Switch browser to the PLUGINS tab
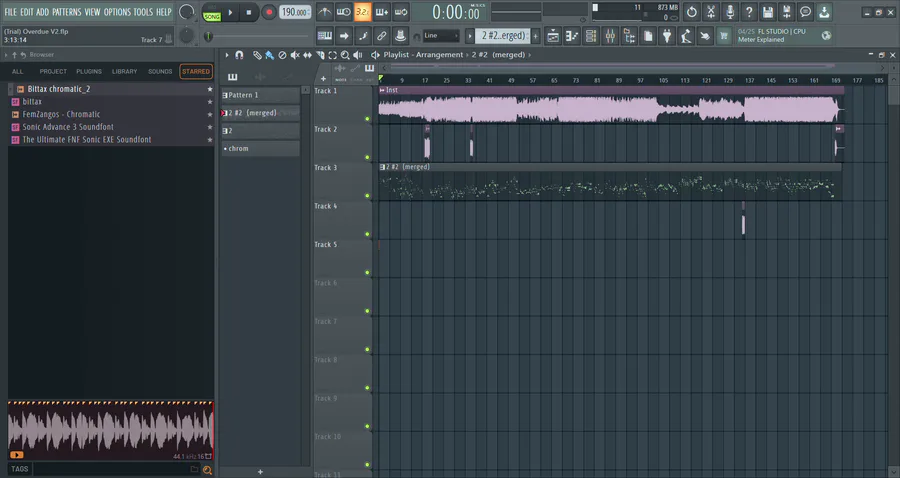 pos(89,72)
